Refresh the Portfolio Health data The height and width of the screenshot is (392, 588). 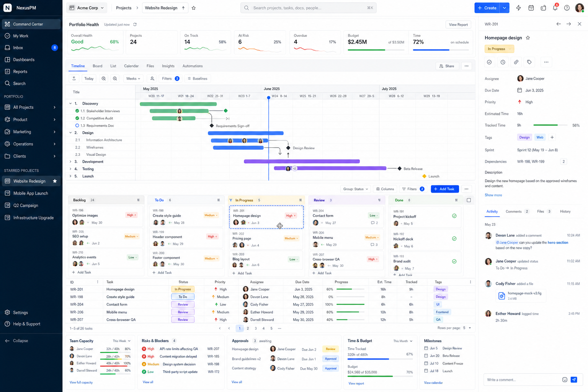tap(135, 24)
